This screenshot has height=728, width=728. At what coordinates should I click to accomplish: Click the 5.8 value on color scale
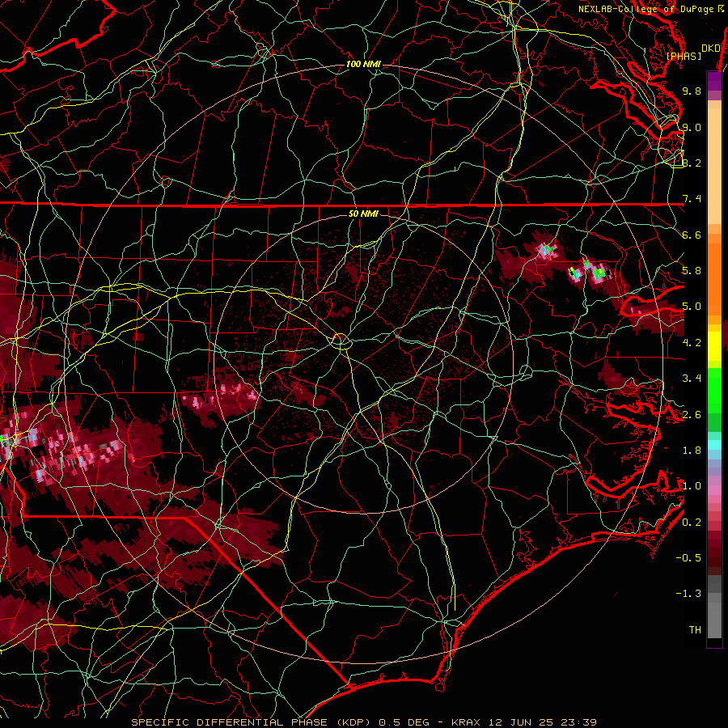tap(692, 271)
